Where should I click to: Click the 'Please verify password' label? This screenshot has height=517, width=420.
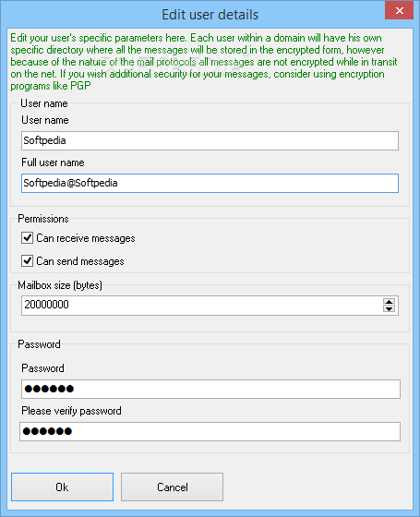pyautogui.click(x=71, y=411)
